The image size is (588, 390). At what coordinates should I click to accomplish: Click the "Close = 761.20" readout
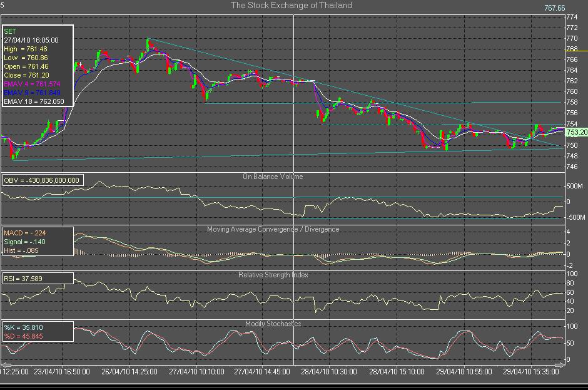[x=26, y=75]
